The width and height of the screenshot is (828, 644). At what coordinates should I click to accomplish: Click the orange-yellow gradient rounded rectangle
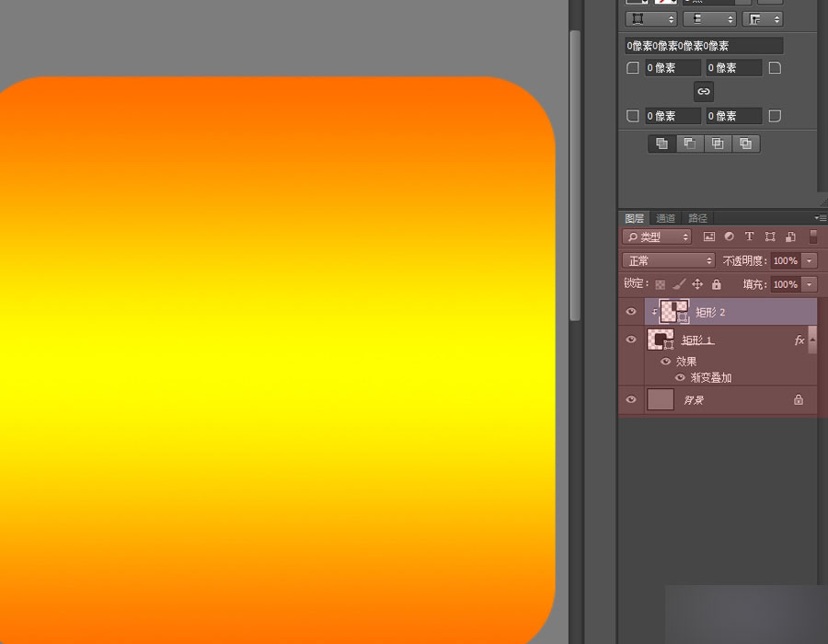point(277,360)
